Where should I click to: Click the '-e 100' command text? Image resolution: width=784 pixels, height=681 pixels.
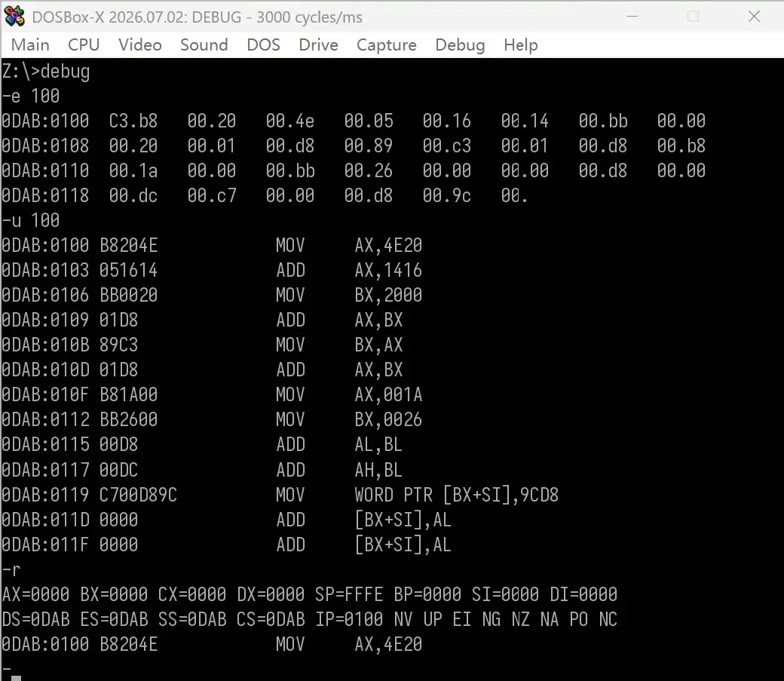[30, 96]
